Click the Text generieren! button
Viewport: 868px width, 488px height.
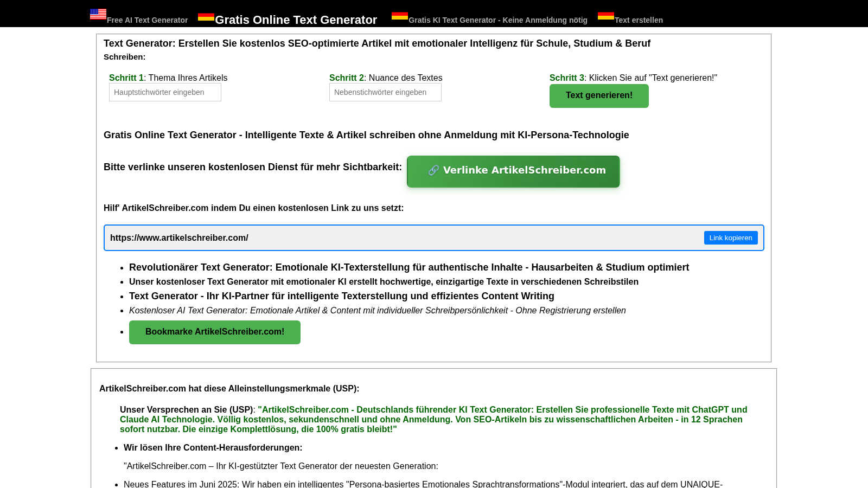tap(599, 96)
